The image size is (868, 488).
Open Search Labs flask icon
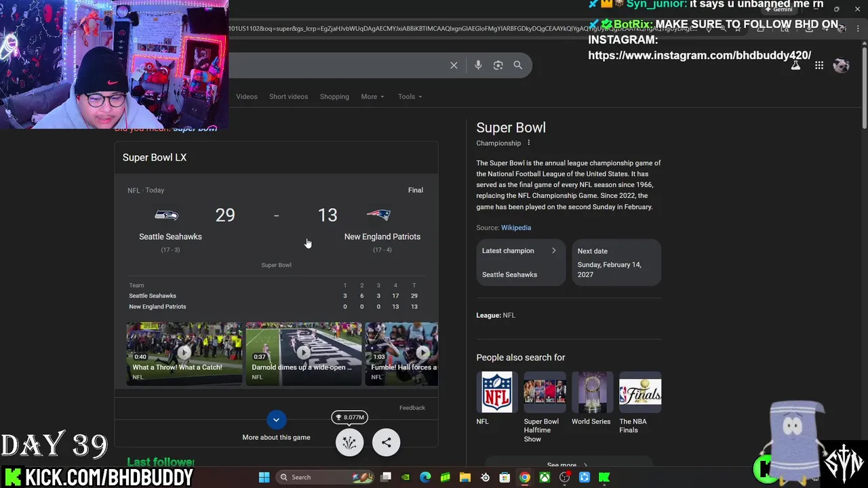coord(795,65)
